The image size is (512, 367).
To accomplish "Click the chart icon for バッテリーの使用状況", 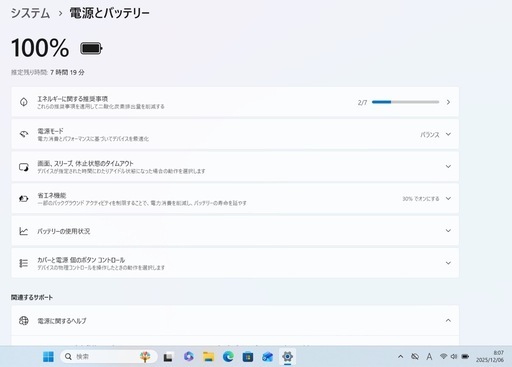I will (x=24, y=231).
